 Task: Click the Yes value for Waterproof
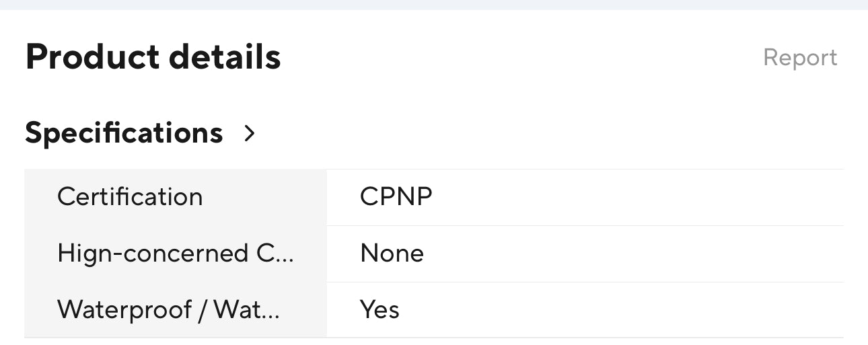(x=379, y=310)
